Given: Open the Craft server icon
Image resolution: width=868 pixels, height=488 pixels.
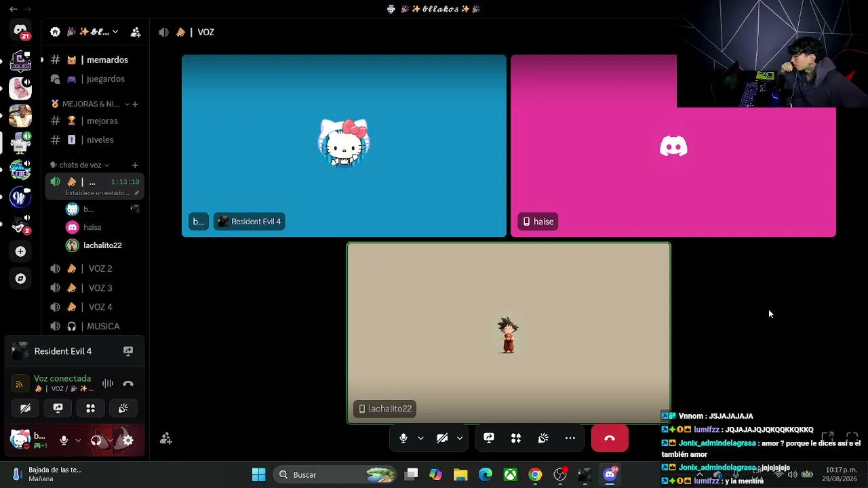Looking at the screenshot, I should coord(20,169).
